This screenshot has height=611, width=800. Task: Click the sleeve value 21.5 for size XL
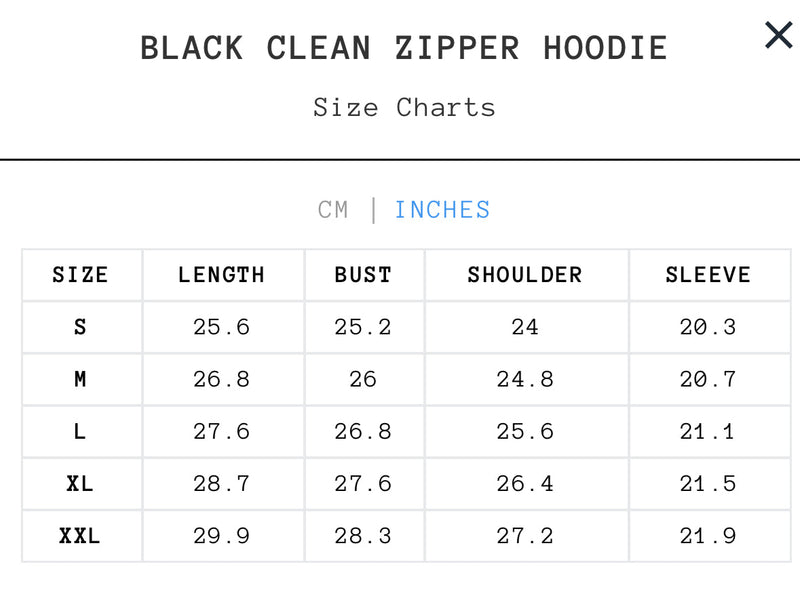[711, 484]
